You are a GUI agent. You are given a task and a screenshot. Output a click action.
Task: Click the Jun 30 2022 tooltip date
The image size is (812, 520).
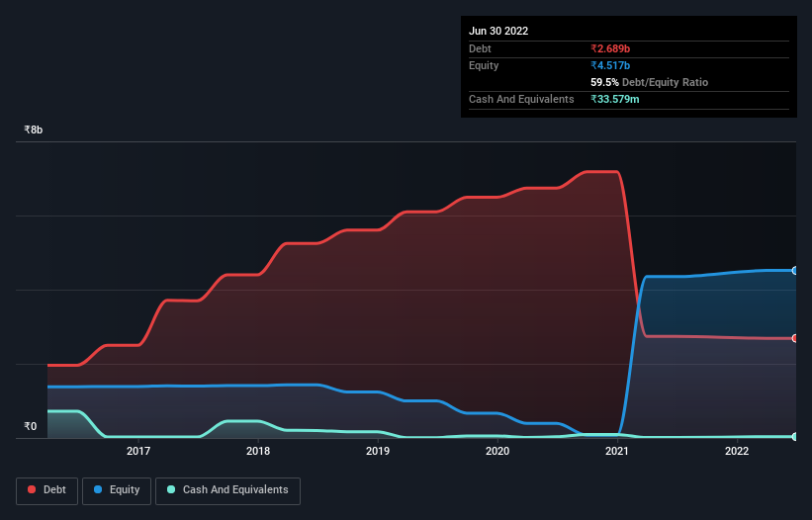click(498, 31)
